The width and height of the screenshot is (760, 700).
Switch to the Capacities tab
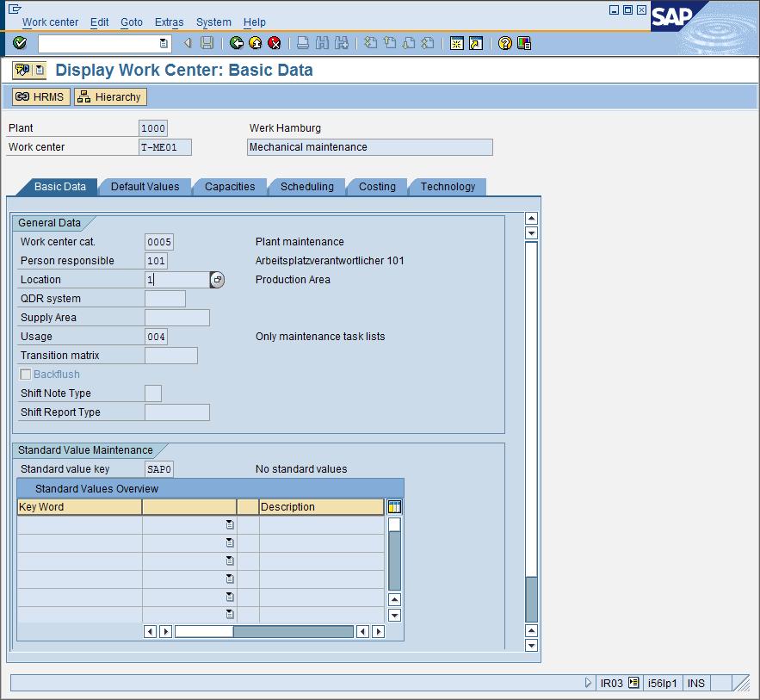pyautogui.click(x=230, y=187)
